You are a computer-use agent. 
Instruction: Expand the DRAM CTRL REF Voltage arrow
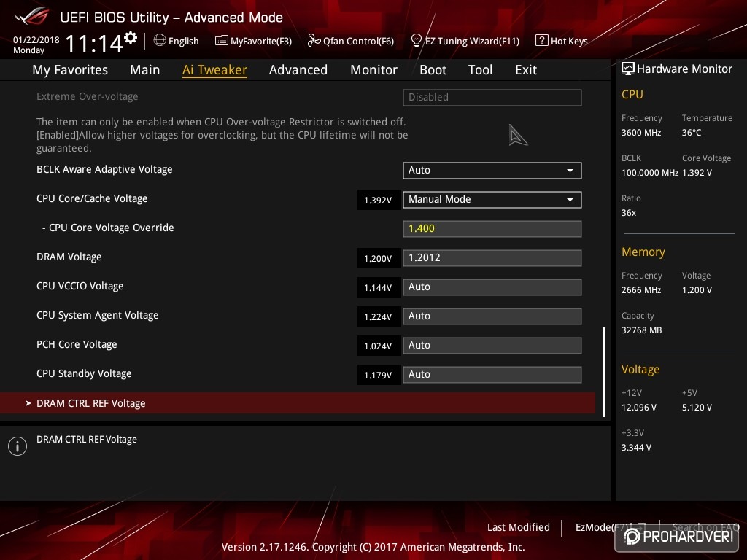click(28, 403)
